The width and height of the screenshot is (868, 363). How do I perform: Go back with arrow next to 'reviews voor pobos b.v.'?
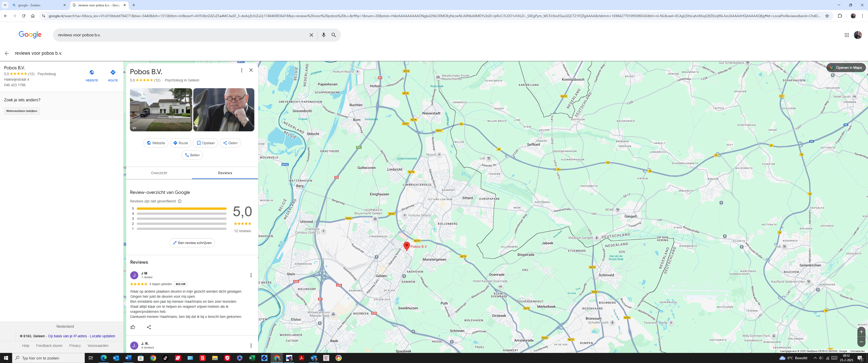(7, 53)
